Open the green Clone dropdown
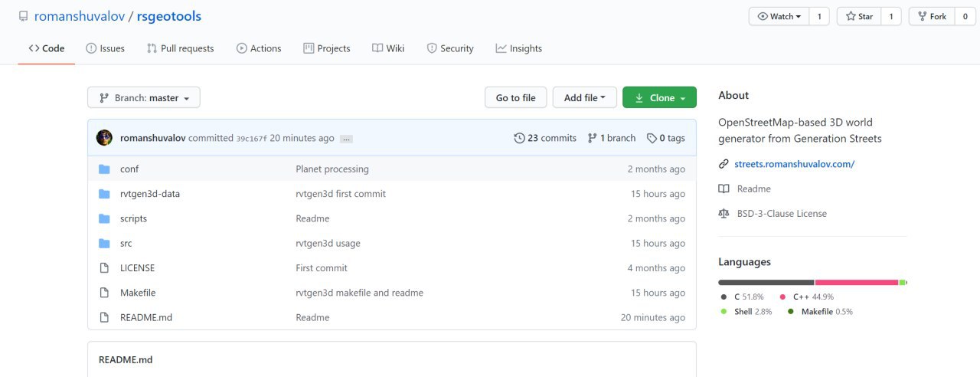 (x=659, y=97)
